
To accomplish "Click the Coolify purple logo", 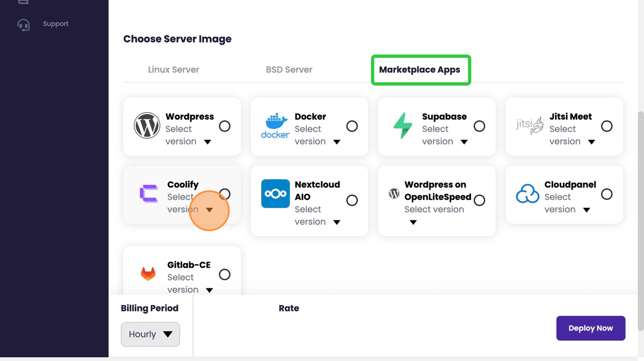I will [x=149, y=194].
